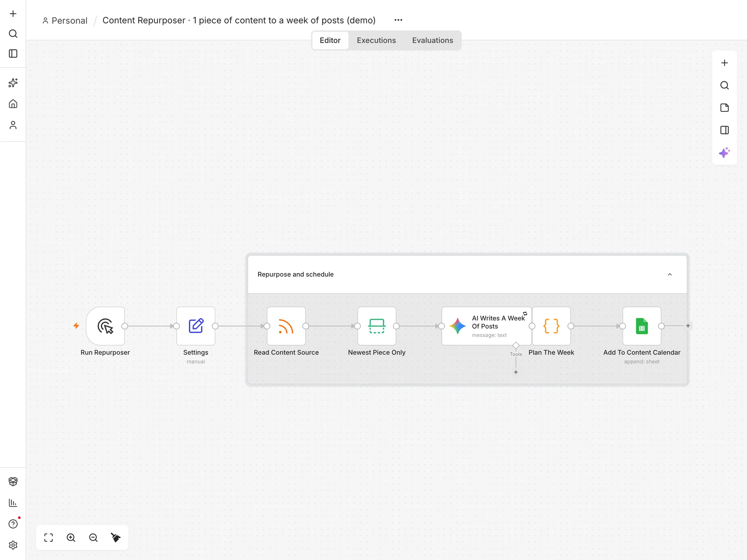Search nodes with right toolbar magnifier

(x=724, y=85)
